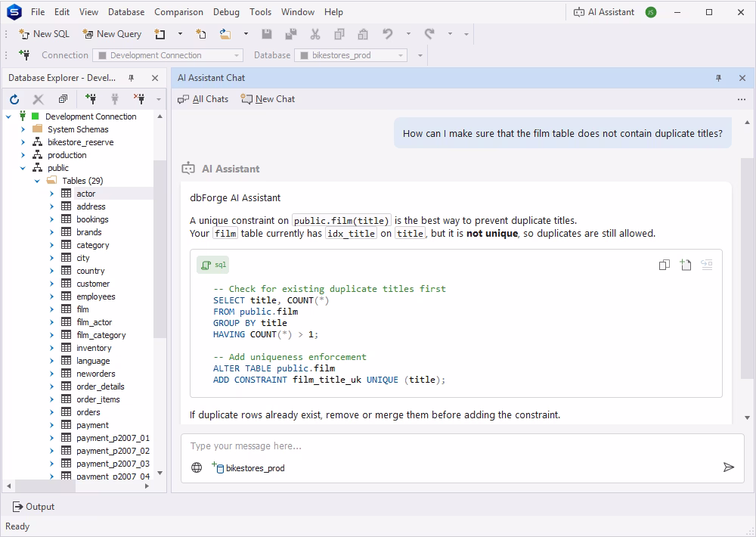Click the JS user account avatar
The height and width of the screenshot is (537, 756).
click(x=650, y=12)
